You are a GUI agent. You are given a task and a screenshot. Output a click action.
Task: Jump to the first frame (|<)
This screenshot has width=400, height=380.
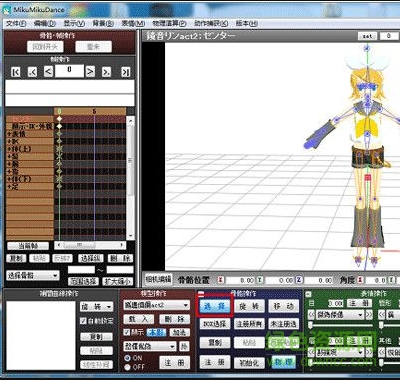pyautogui.click(x=15, y=72)
